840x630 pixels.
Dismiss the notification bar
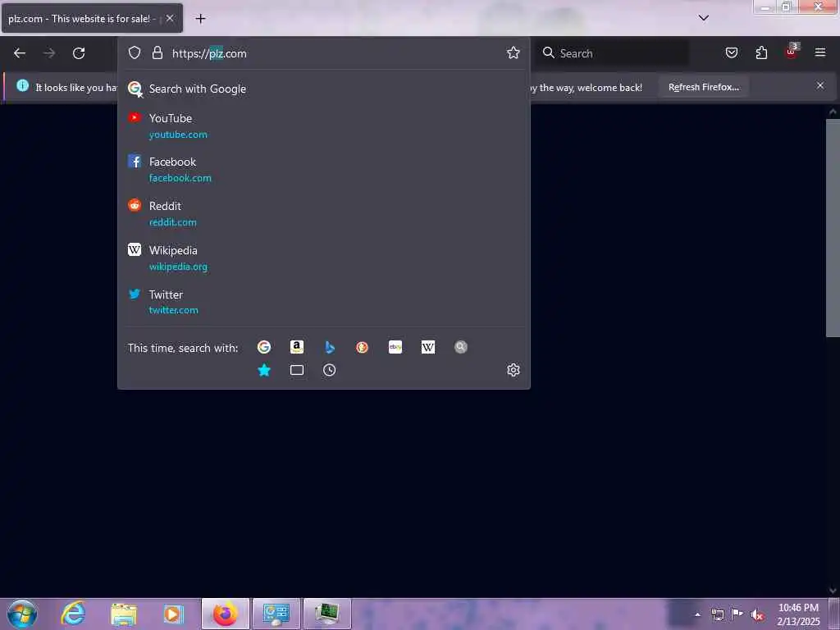click(x=819, y=85)
